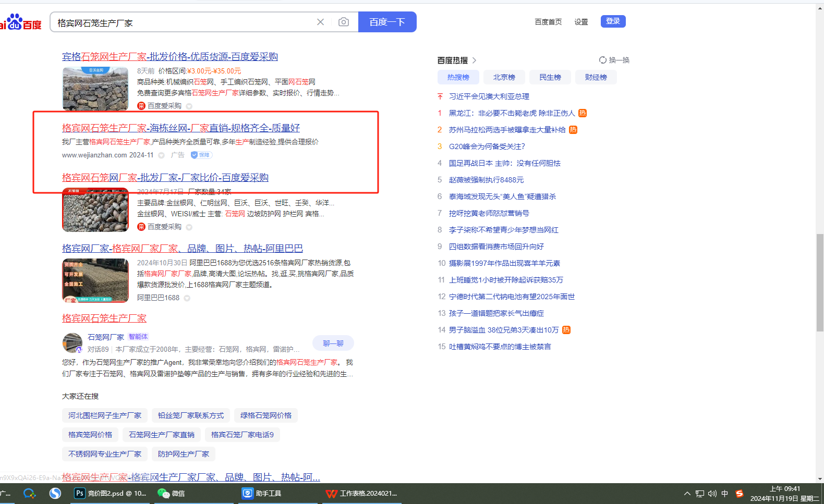Open Photoshop 竞价图2.psd in taskbar
This screenshot has height=504, width=824.
click(x=111, y=493)
